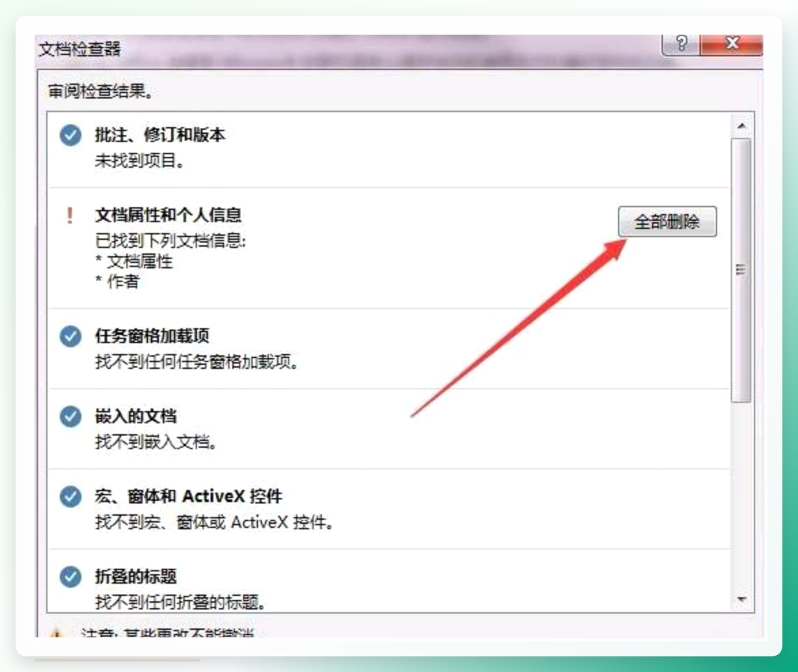Click the scroll up arrow of results list
Viewport: 798px width, 672px height.
[x=742, y=126]
